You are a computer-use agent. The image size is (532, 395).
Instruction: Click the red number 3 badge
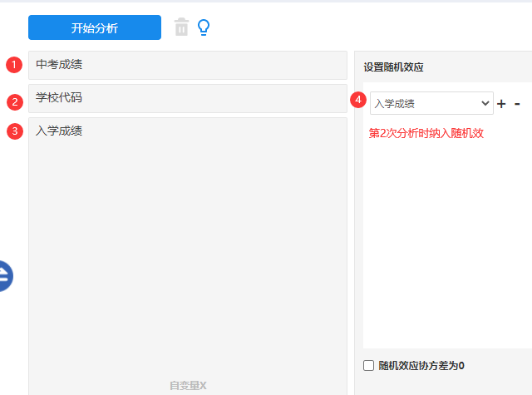click(14, 131)
